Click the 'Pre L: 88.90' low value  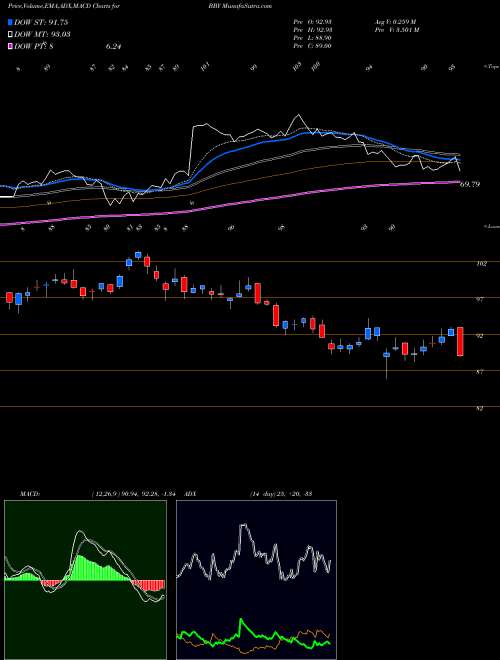(313, 38)
